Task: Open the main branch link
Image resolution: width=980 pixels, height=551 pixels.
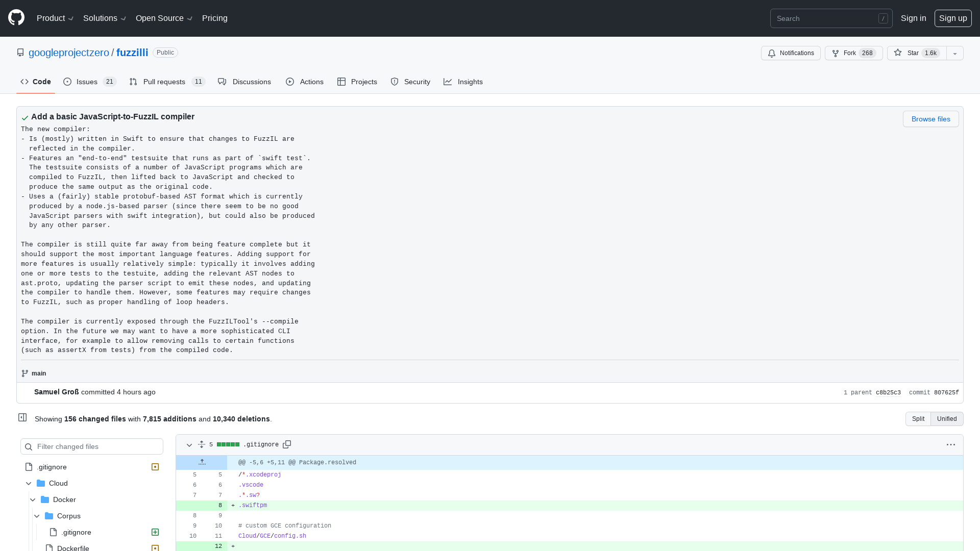Action: 39,373
